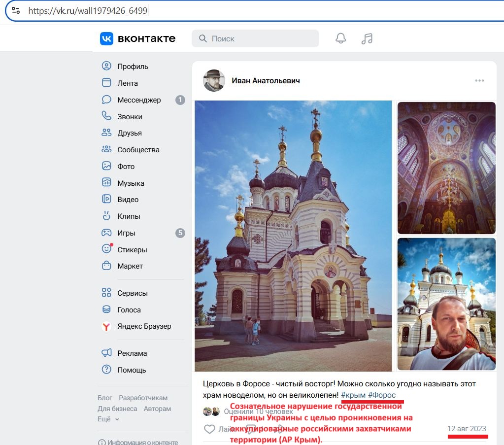The height and width of the screenshot is (445, 504).
Task: Click the Маркет shopping bag icon
Action: coord(106,266)
